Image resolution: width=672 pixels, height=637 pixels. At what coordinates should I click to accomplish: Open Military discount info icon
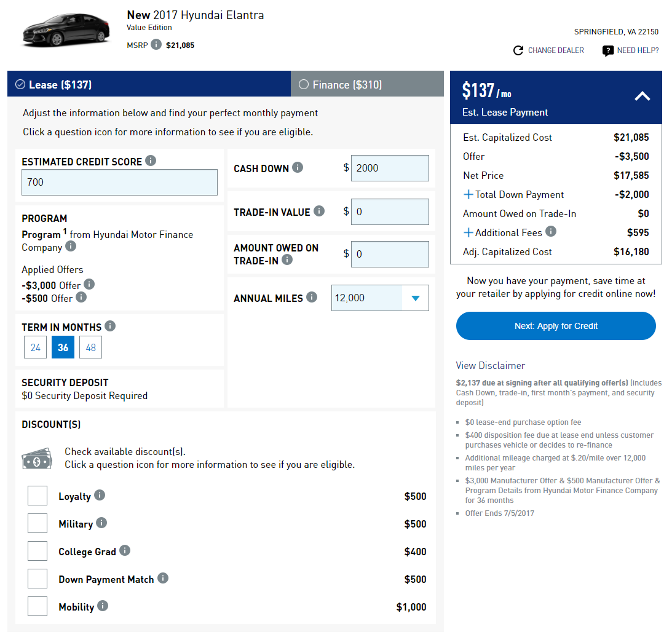(101, 523)
